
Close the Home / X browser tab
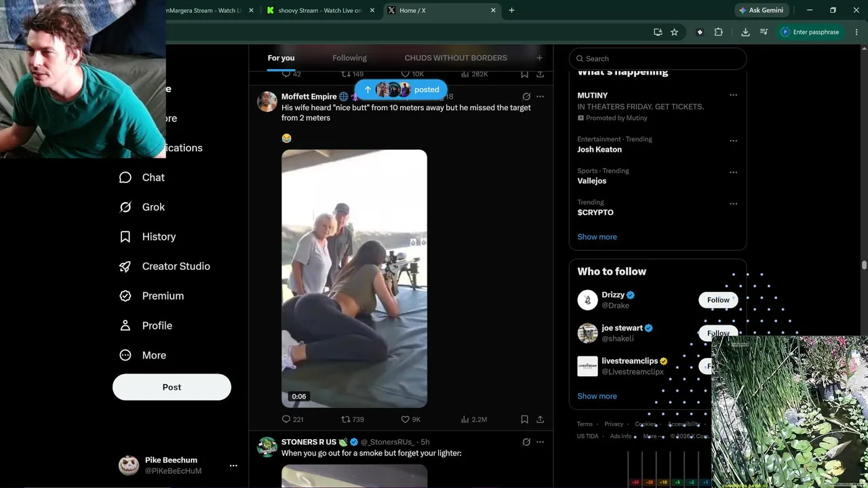(493, 10)
